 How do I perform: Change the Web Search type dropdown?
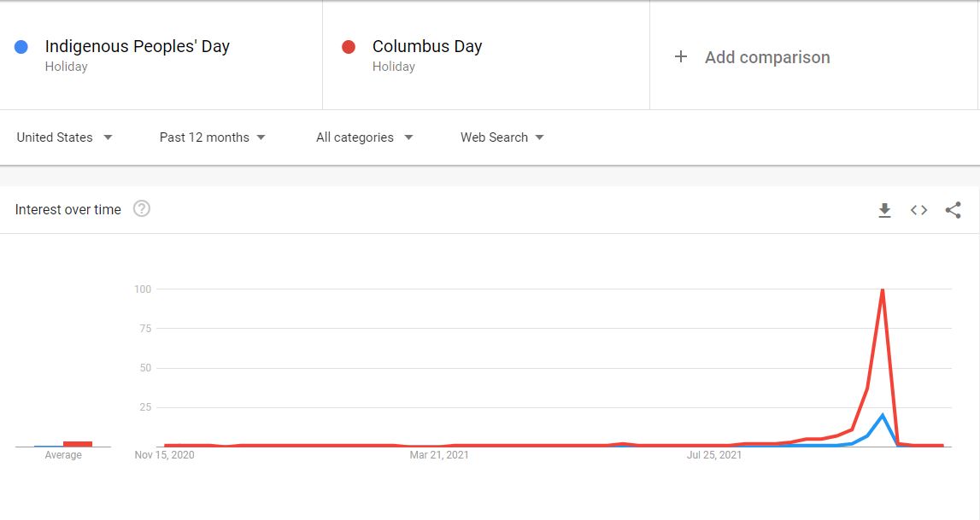point(502,137)
